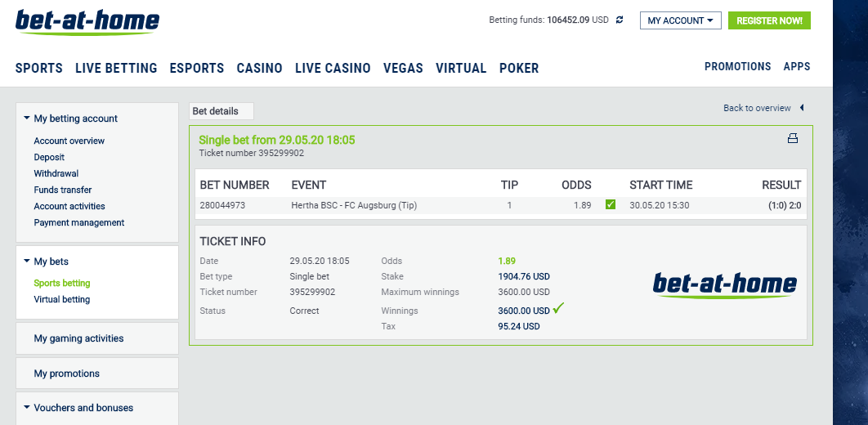Click the green odds value in Ticket Info
Screen dimensions: 868x425
pyautogui.click(x=507, y=261)
